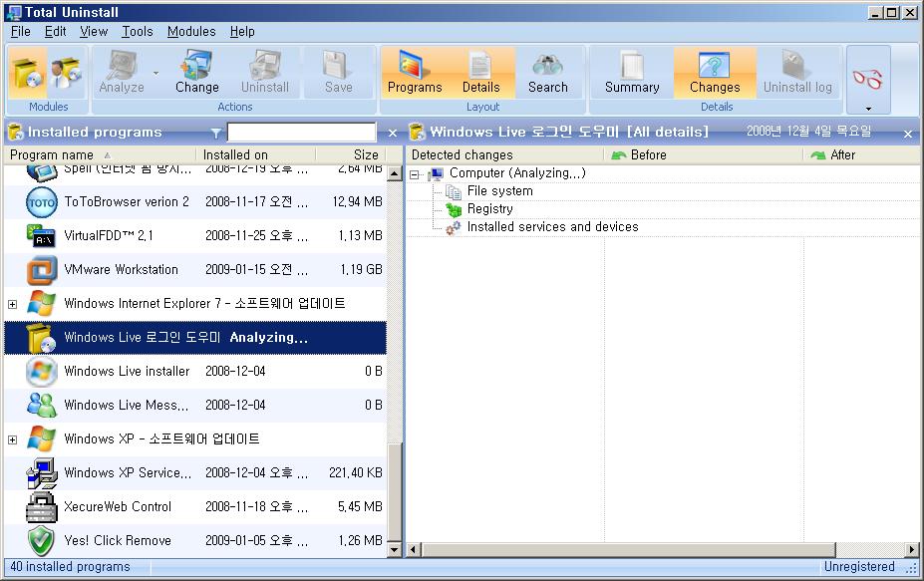Image resolution: width=924 pixels, height=581 pixels.
Task: Select the File system tree node
Action: coord(499,191)
